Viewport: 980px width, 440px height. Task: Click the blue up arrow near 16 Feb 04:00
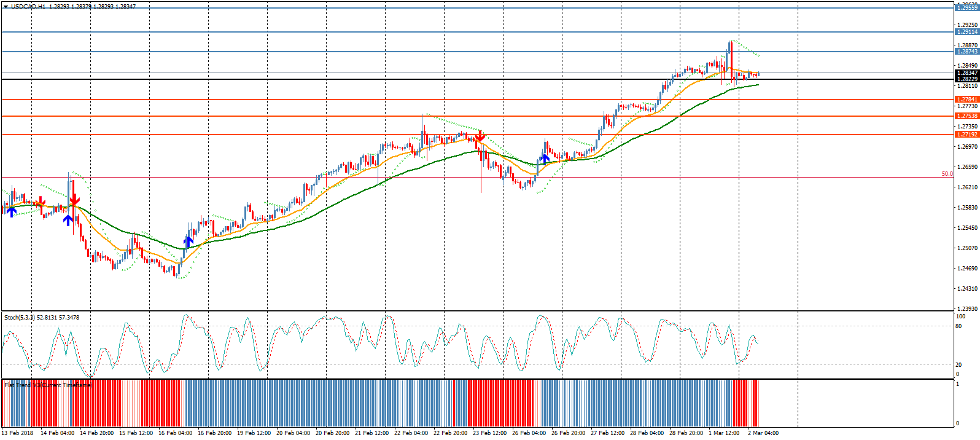[x=189, y=242]
